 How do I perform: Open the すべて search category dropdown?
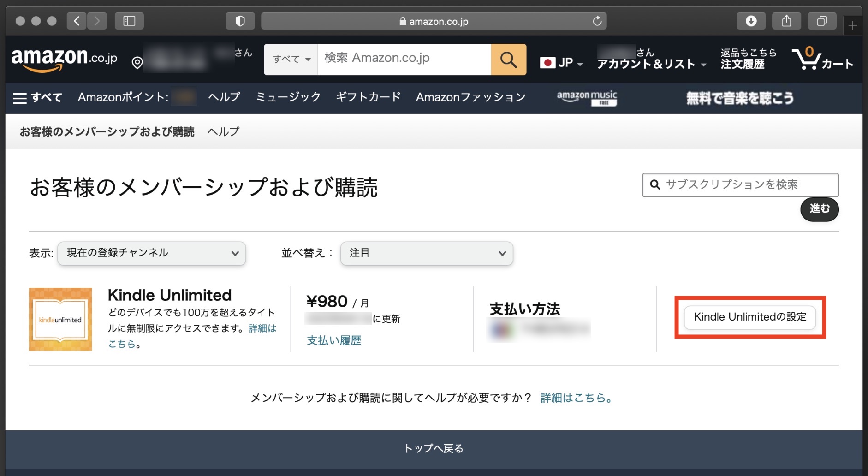[291, 59]
